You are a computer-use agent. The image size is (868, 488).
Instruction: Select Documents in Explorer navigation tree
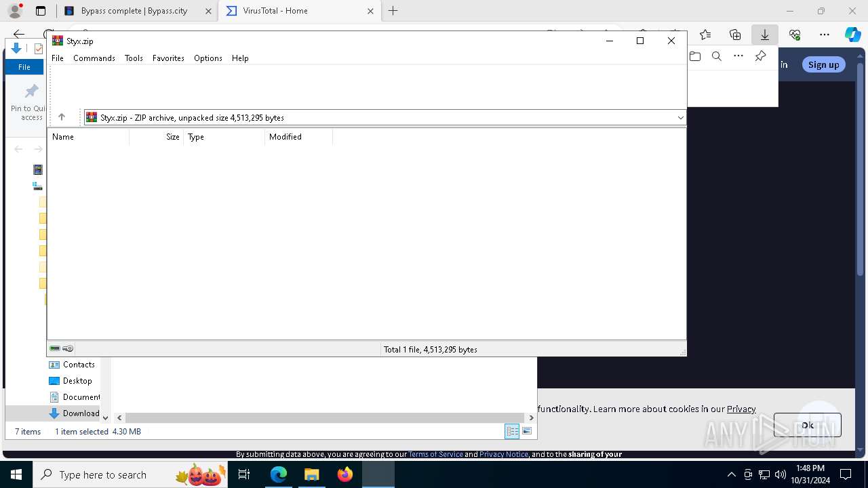73,397
